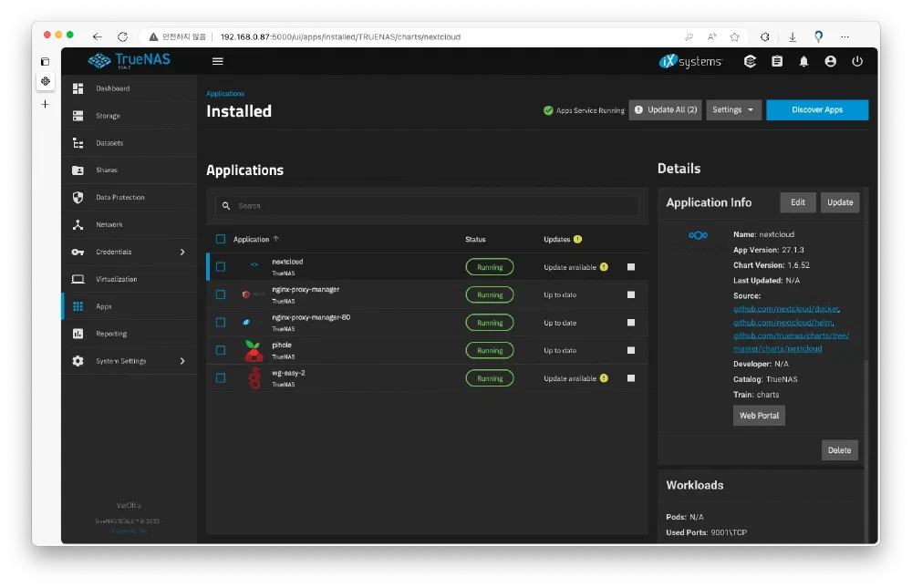Toggle the hamburger sidebar menu icon

[217, 61]
